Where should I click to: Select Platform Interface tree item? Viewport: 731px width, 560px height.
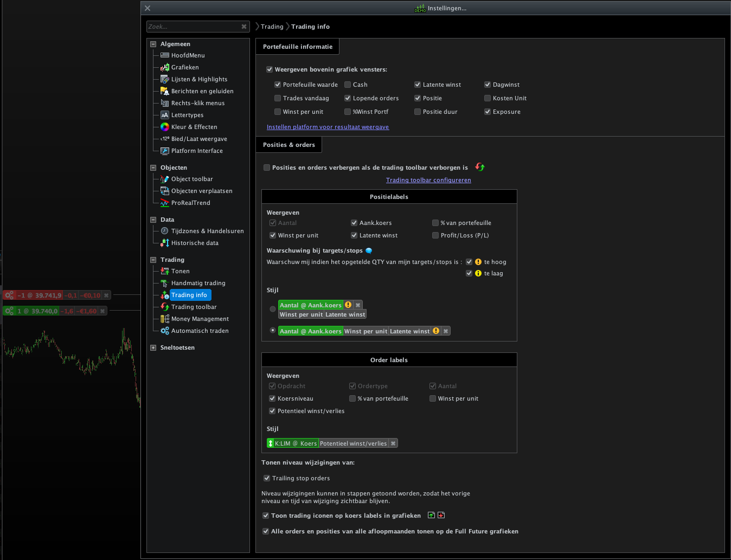coord(197,151)
